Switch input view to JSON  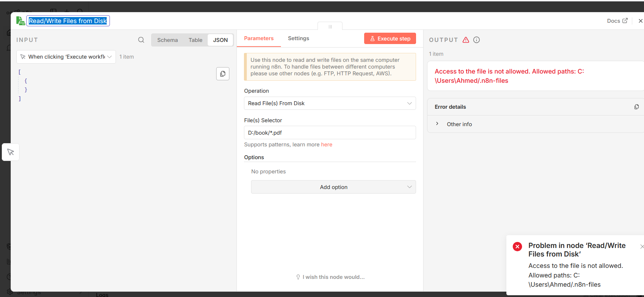tap(220, 40)
